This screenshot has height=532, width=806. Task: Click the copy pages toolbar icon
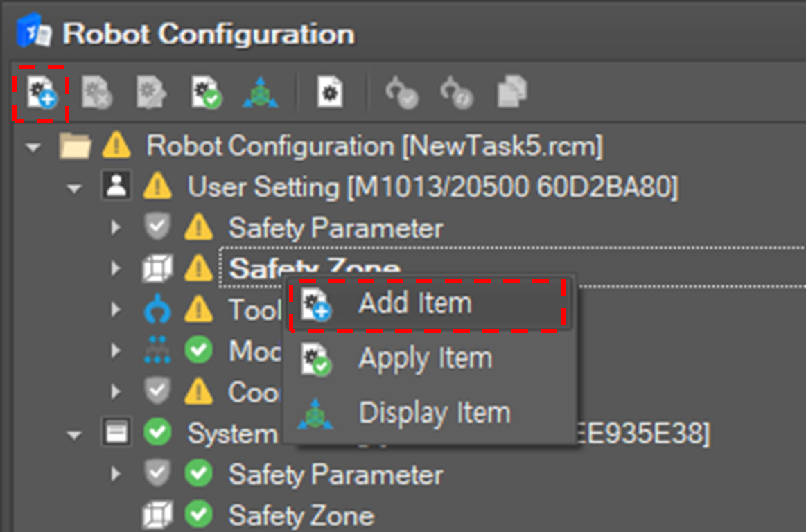(x=512, y=93)
